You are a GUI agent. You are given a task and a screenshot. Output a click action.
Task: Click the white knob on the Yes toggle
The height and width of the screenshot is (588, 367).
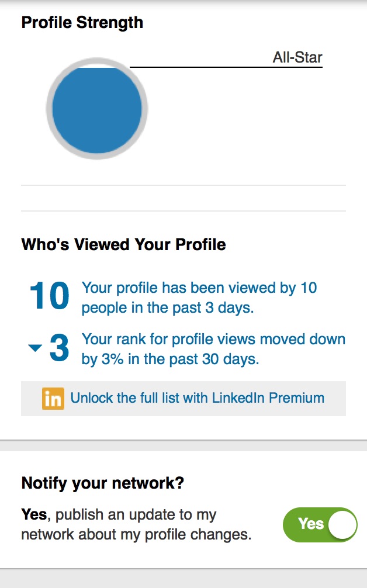point(342,525)
